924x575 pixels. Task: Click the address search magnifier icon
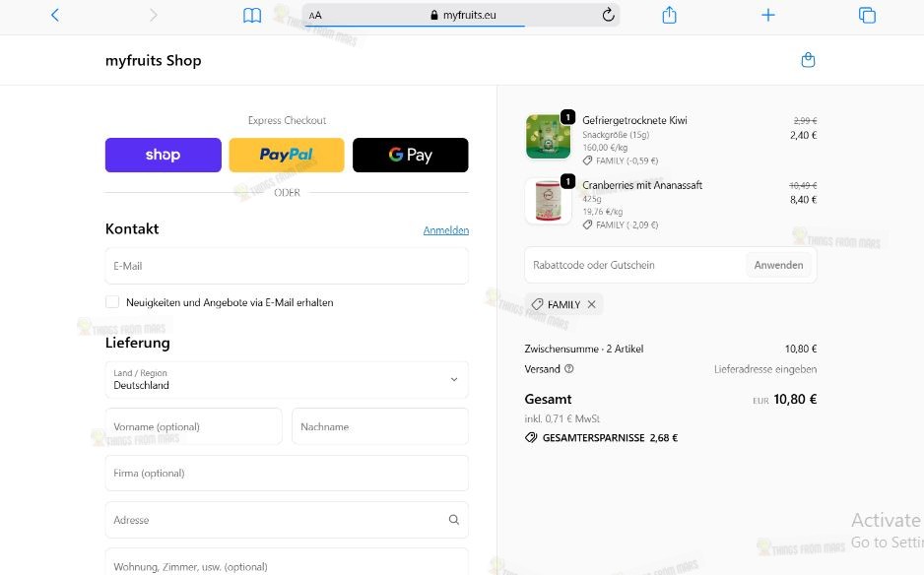tap(454, 520)
